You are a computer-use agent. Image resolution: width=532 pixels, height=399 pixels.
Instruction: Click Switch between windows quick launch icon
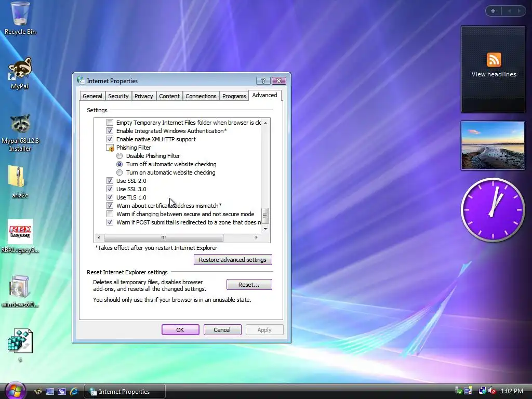(62, 392)
